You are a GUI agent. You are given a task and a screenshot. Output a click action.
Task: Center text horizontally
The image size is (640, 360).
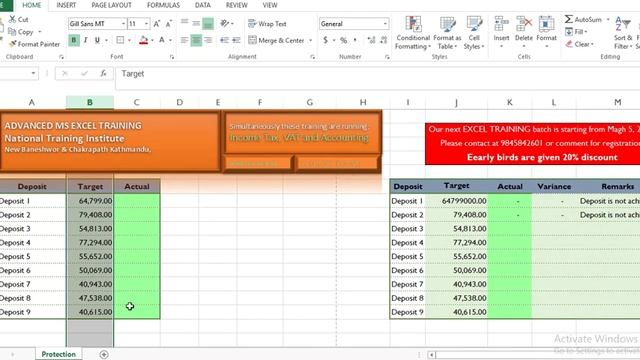pyautogui.click(x=196, y=40)
